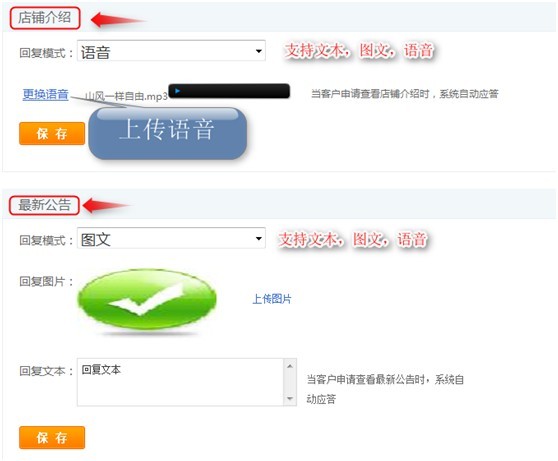
Task: Click play icon on audio player
Action: click(x=178, y=91)
